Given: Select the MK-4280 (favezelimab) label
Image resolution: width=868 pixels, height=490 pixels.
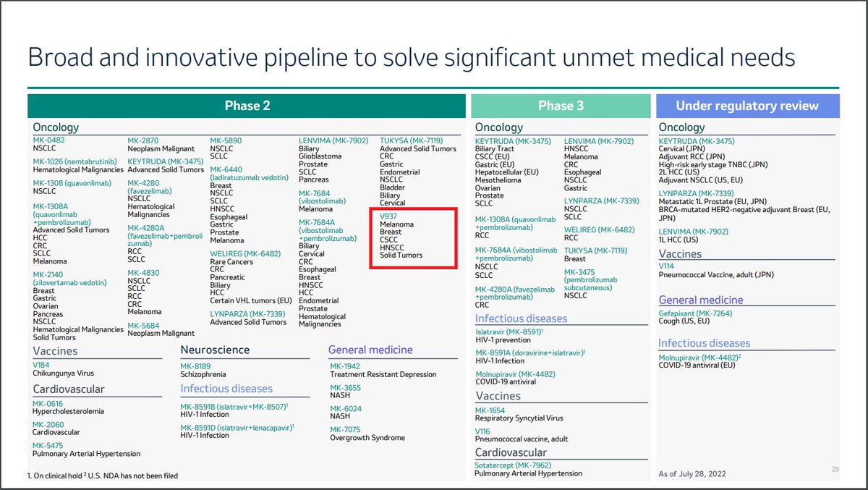Looking at the screenshot, I should click(x=150, y=187).
